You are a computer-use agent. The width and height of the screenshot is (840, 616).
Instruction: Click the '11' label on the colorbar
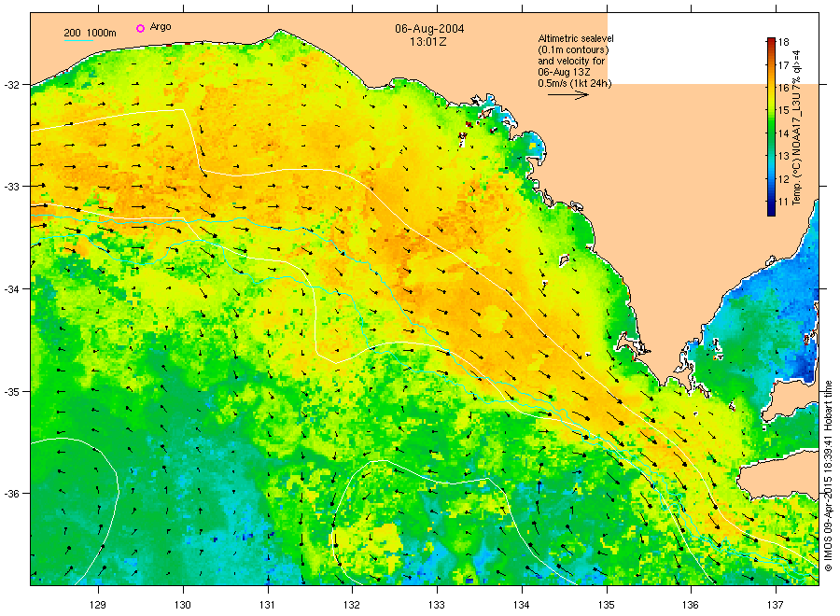click(x=783, y=202)
